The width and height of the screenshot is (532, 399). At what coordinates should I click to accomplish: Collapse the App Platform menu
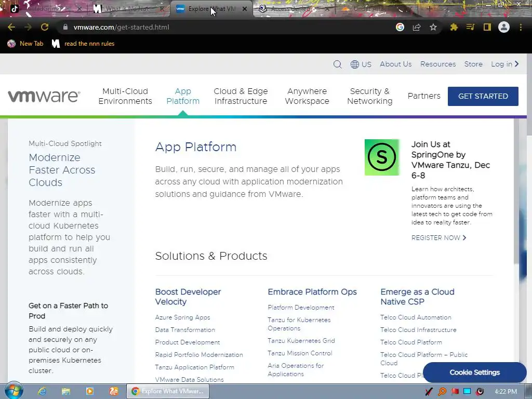click(x=183, y=96)
